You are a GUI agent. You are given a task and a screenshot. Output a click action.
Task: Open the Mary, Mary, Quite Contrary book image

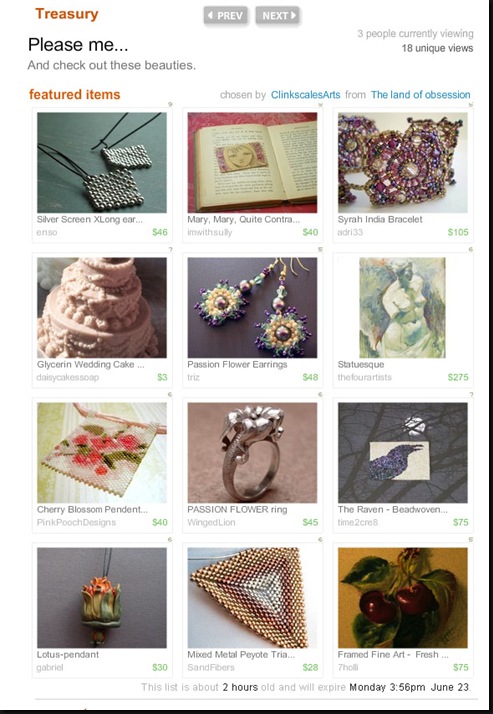[252, 163]
